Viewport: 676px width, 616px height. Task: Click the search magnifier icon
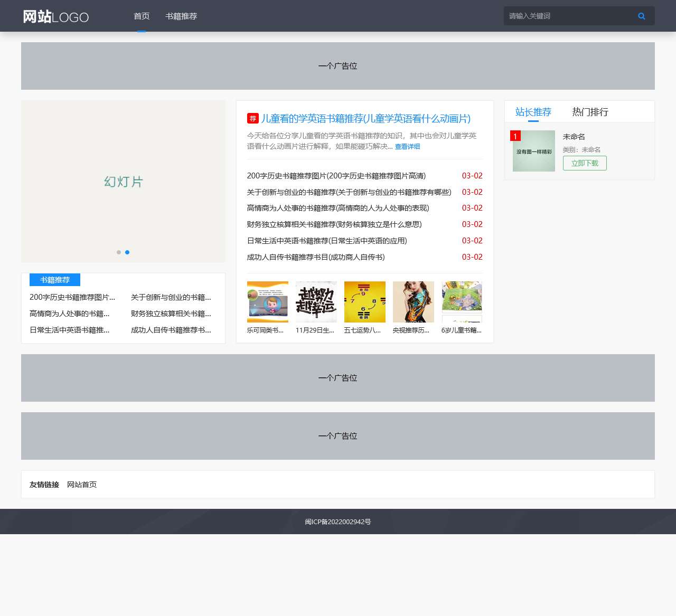tap(641, 16)
